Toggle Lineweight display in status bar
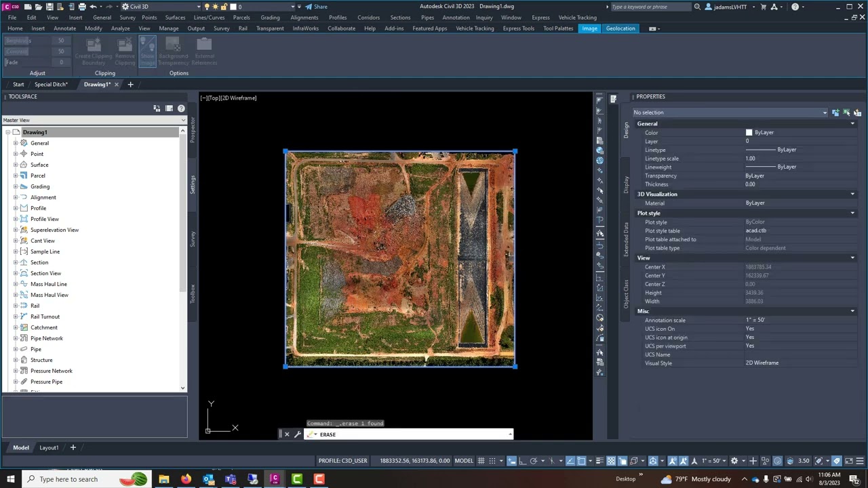The height and width of the screenshot is (488, 868). 599,461
